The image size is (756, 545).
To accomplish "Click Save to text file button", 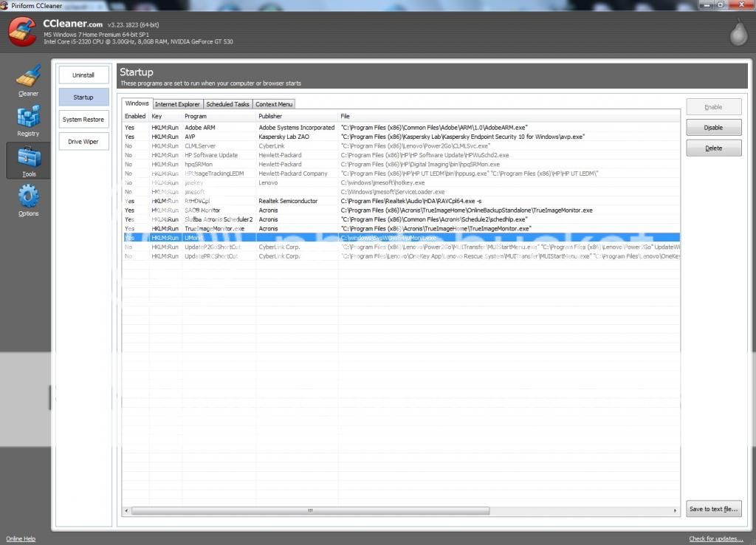I will (x=714, y=509).
